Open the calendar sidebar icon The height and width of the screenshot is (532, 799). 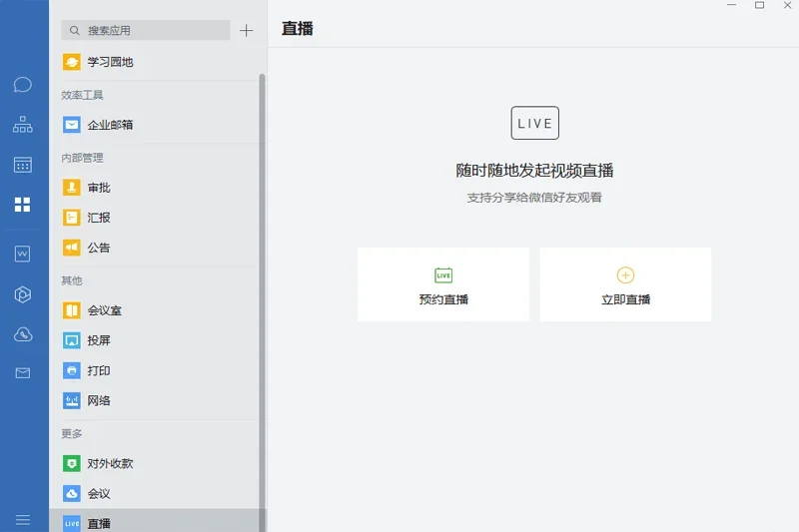(22, 165)
